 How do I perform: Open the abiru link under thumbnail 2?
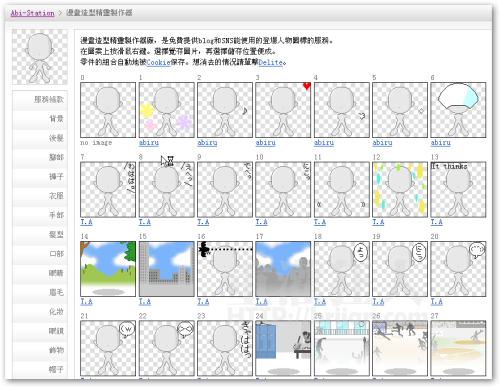pyautogui.click(x=207, y=143)
